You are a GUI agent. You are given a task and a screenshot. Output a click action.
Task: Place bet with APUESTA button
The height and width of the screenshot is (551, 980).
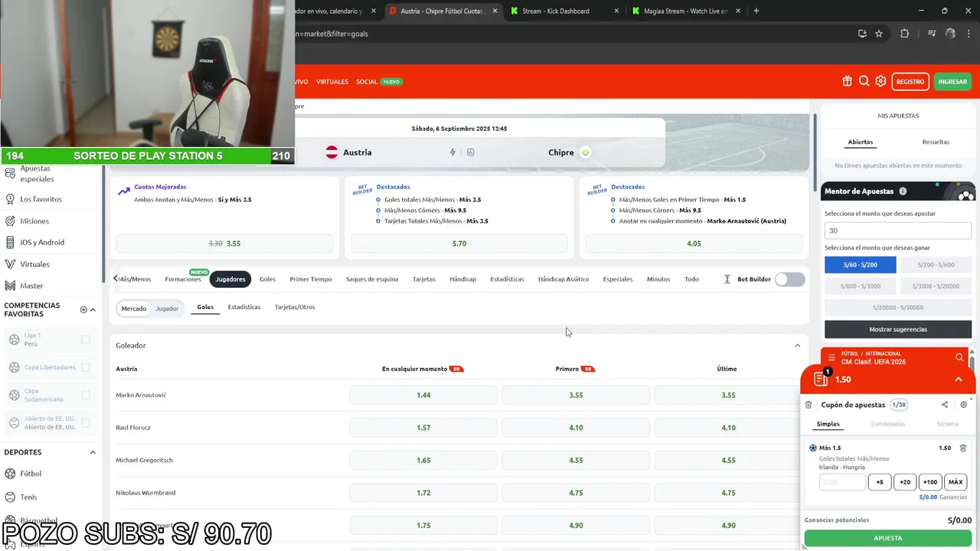tap(888, 538)
